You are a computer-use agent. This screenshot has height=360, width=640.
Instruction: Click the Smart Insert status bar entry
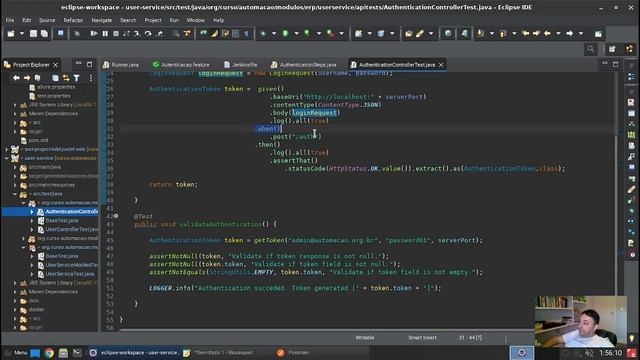pyautogui.click(x=422, y=338)
